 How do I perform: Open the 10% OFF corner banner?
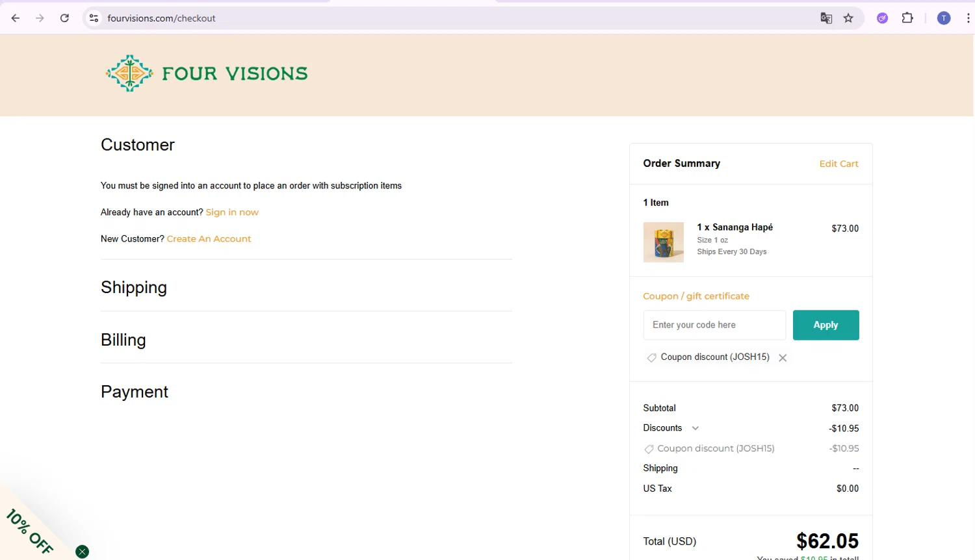29,531
